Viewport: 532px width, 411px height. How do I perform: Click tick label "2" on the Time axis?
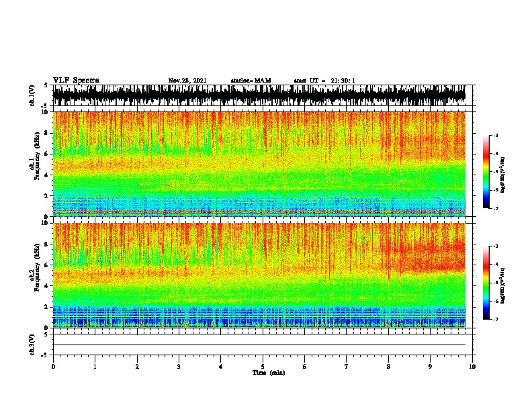pos(137,367)
